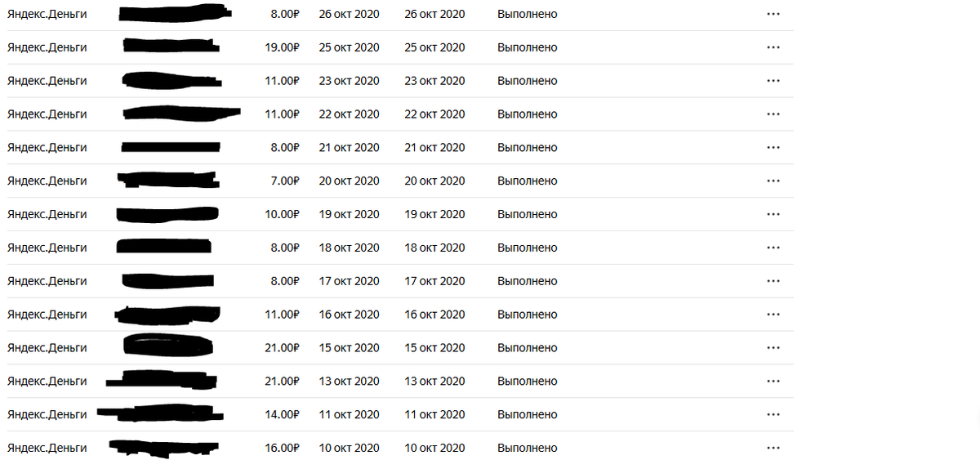This screenshot has width=980, height=460.
Task: Show more options for 13 окт 2020 payment
Action: point(773,382)
